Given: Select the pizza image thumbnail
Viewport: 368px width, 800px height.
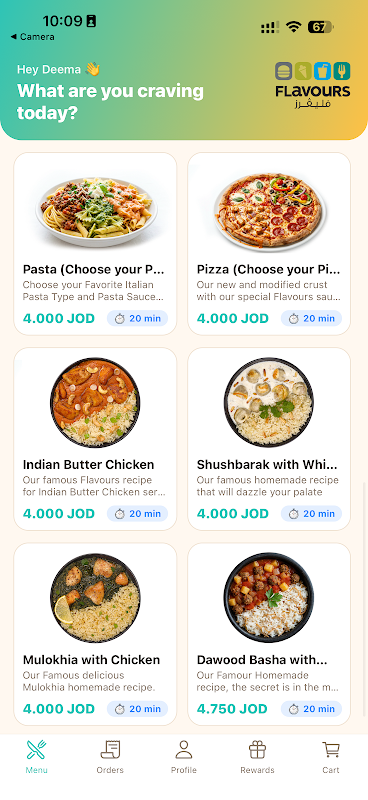Looking at the screenshot, I should coord(269,212).
